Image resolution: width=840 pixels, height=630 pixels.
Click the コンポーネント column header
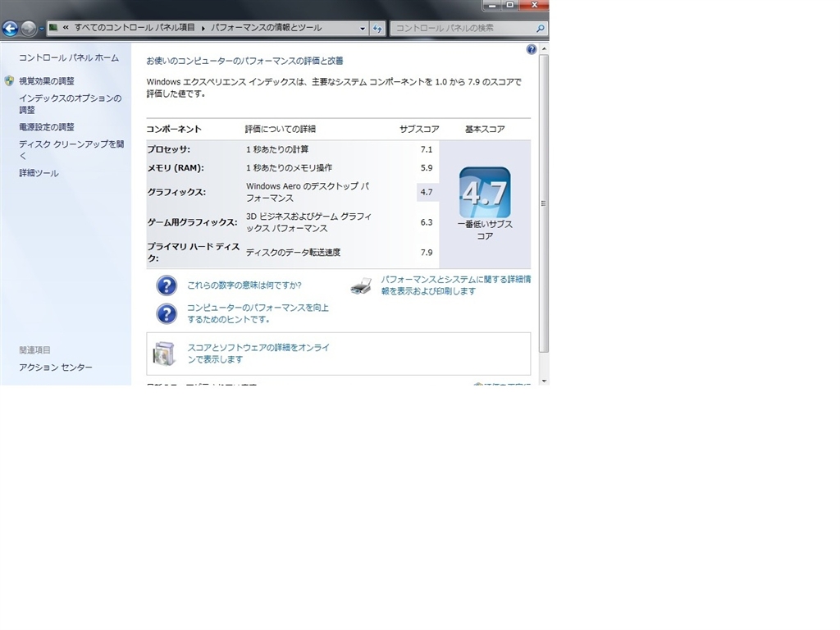tap(174, 129)
